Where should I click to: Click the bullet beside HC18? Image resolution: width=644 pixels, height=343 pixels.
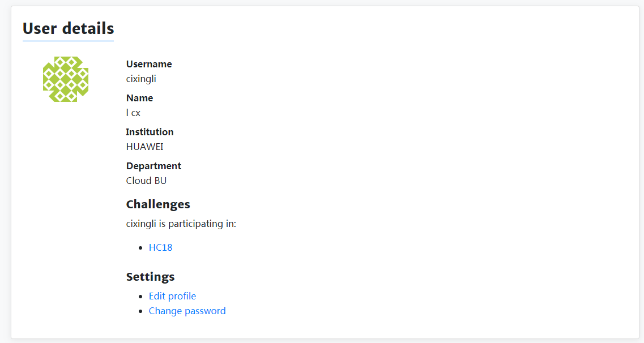coord(140,248)
